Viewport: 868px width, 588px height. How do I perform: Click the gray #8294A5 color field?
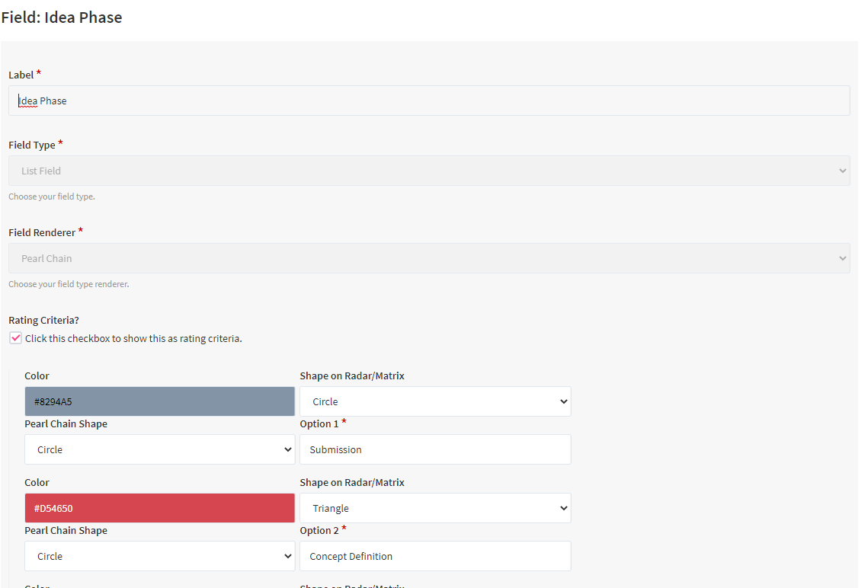tap(159, 401)
